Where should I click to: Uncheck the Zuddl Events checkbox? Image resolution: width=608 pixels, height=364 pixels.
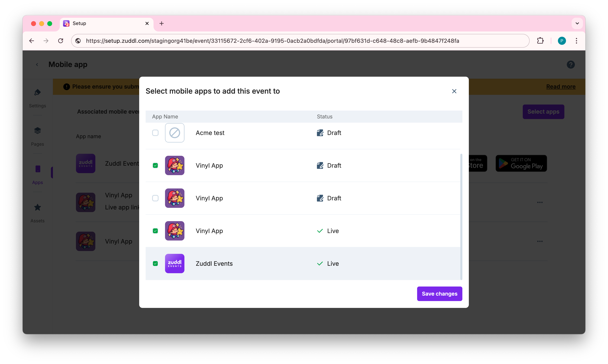[155, 264]
